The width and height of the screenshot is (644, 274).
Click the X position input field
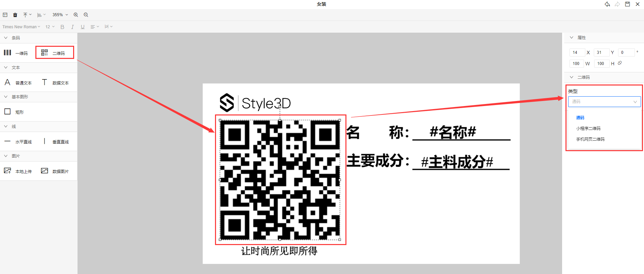pyautogui.click(x=576, y=53)
